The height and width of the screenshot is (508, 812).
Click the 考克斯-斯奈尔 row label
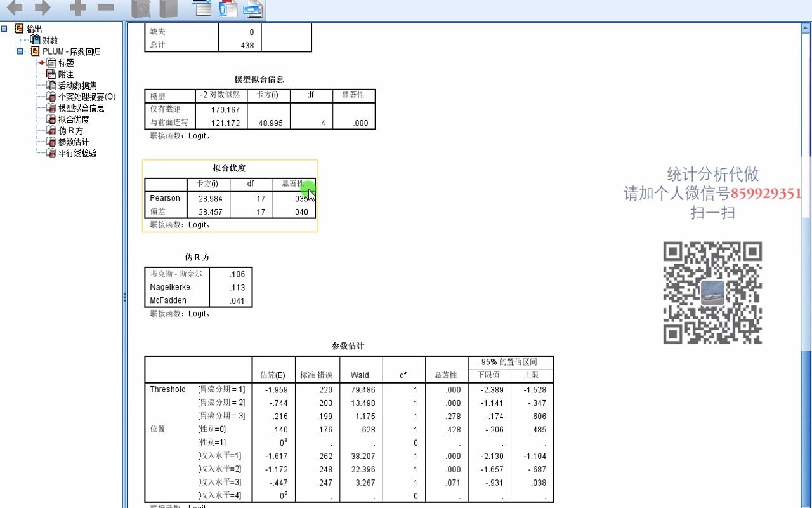click(176, 274)
